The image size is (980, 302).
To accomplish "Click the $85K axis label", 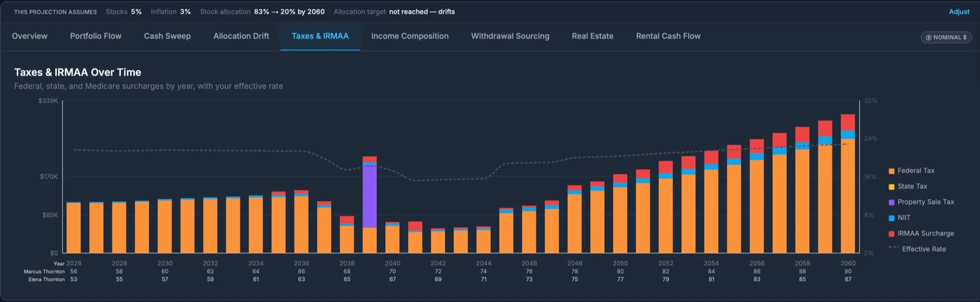I will click(50, 215).
